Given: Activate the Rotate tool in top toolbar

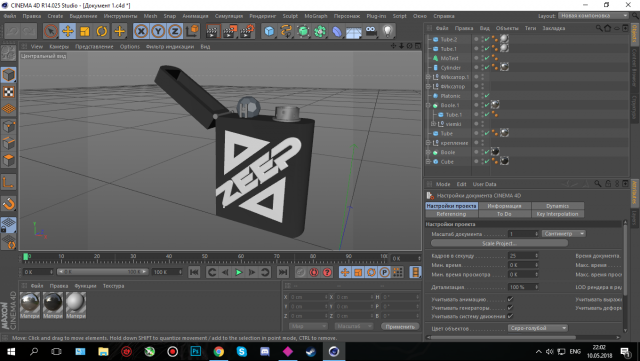Looking at the screenshot, I should point(102,31).
